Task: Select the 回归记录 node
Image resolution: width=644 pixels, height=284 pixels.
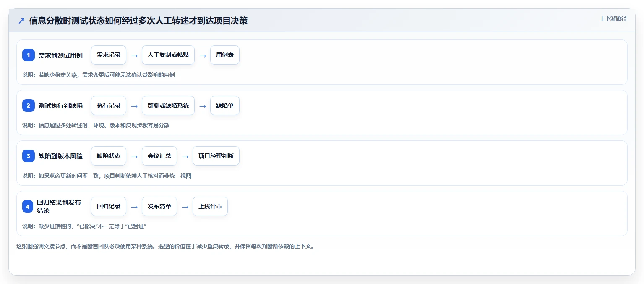Action: [x=109, y=206]
